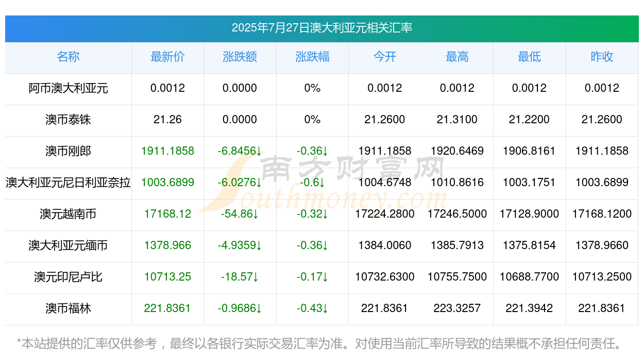Select opening price 1004.6748
The image size is (644, 360).
tap(385, 183)
